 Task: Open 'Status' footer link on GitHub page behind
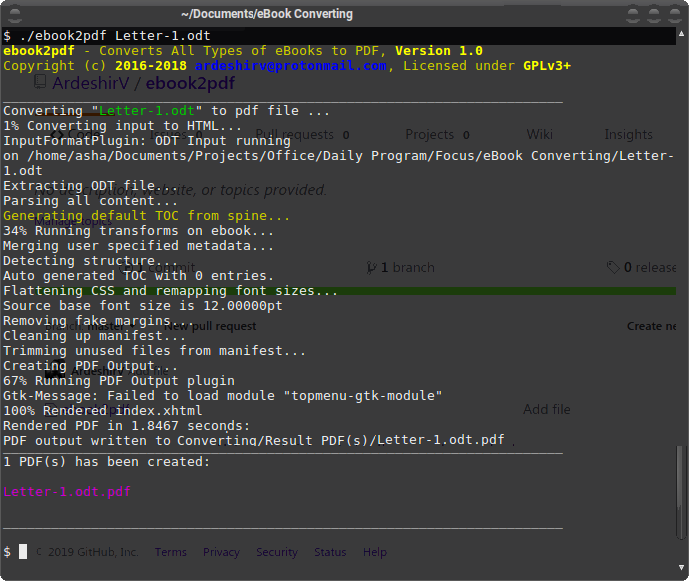point(330,552)
